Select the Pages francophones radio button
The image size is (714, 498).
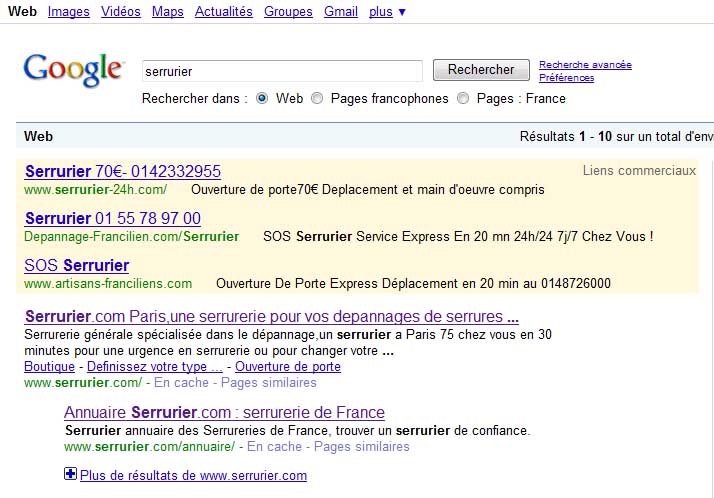coord(317,99)
